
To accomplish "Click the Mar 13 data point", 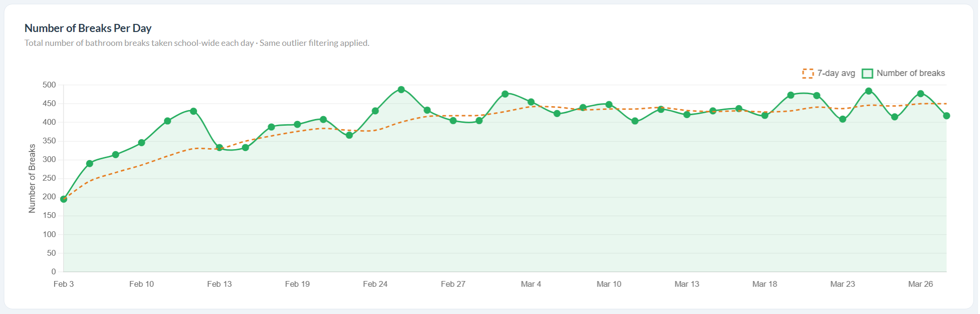I will (687, 114).
